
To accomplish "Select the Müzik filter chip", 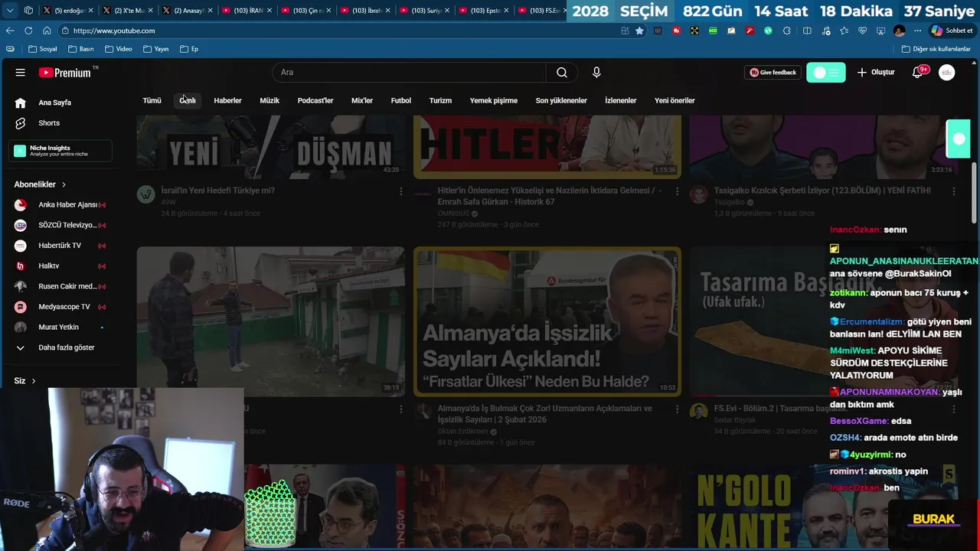I will coord(269,101).
